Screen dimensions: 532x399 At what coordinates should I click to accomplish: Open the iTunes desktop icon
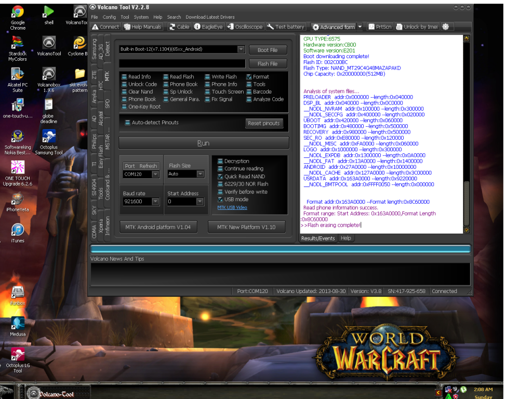(18, 233)
